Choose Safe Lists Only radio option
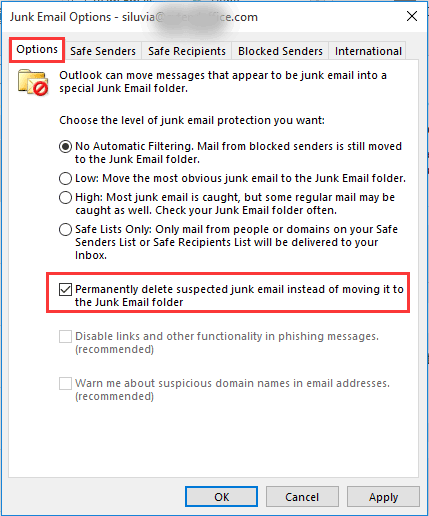429x516 pixels. 65,229
